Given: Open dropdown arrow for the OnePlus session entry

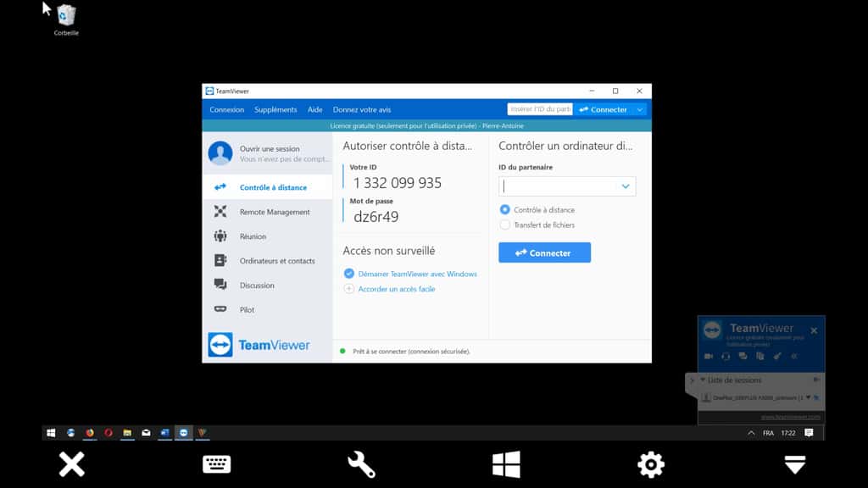Looking at the screenshot, I should click(x=808, y=397).
